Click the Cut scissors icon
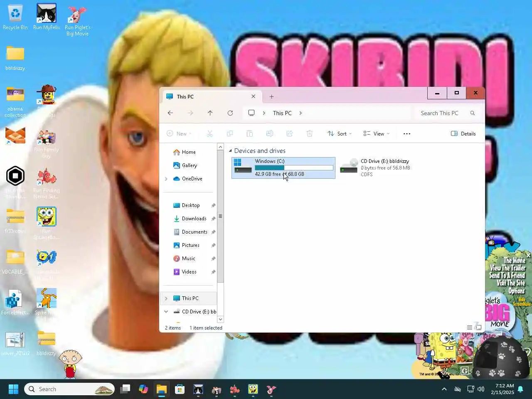 click(x=210, y=134)
